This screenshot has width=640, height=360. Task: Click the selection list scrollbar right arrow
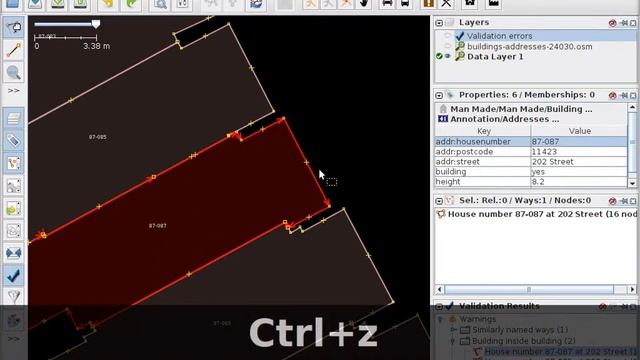tap(632, 289)
